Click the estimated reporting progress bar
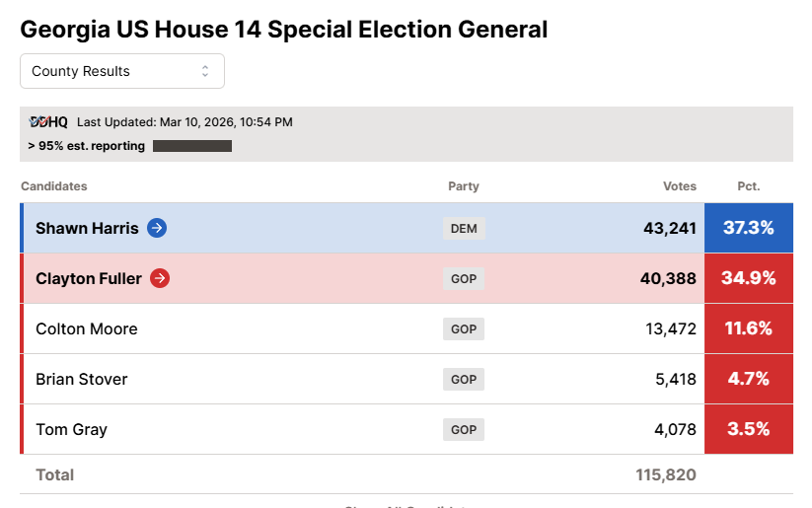The width and height of the screenshot is (812, 508). [x=192, y=146]
